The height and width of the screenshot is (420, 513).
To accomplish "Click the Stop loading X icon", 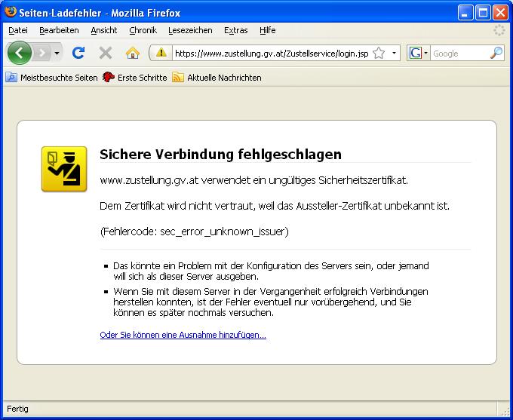I will tap(106, 53).
